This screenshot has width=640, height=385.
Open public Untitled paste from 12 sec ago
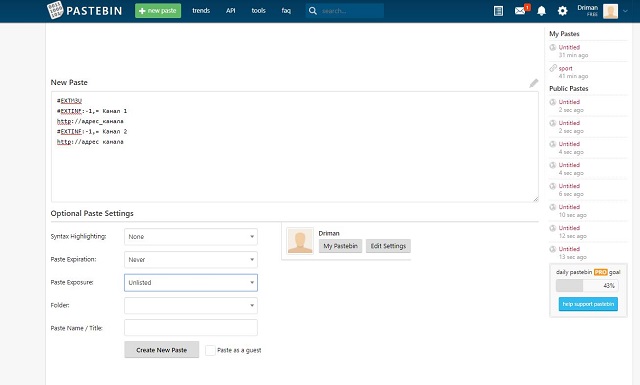pos(569,228)
